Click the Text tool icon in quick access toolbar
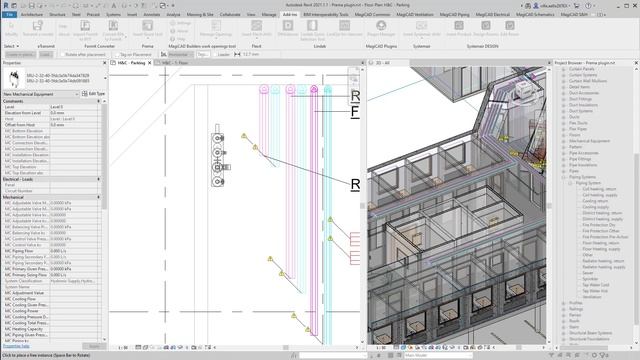Image resolution: width=640 pixels, height=360 pixels. coord(114,6)
